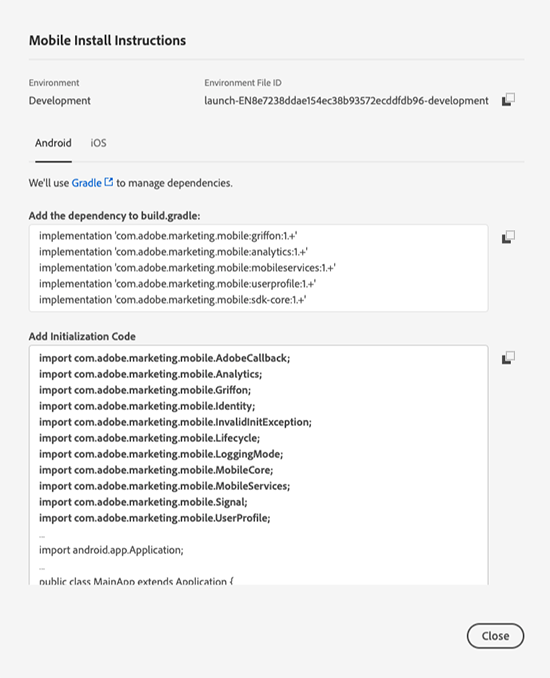Click the launch-EN environment file ID text
550x678 pixels.
[x=346, y=101]
